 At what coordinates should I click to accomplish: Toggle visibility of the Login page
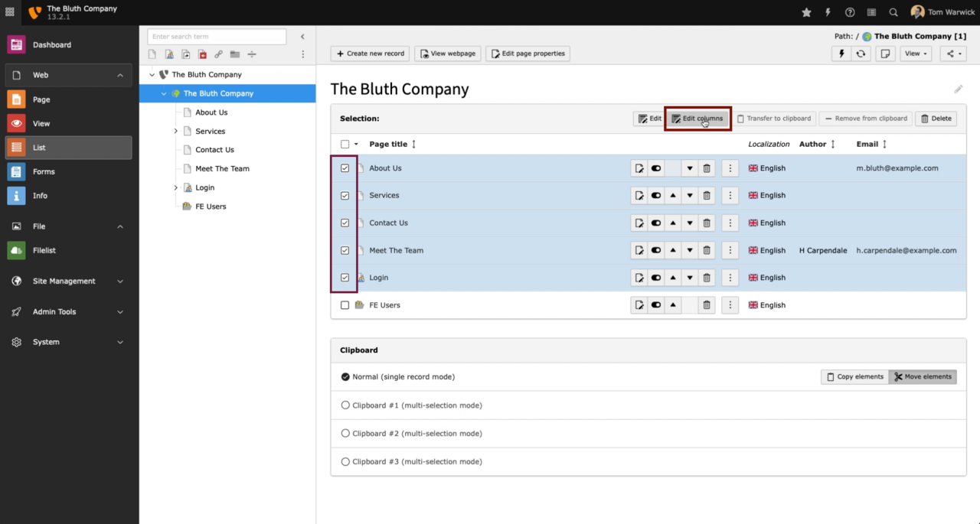coord(656,278)
